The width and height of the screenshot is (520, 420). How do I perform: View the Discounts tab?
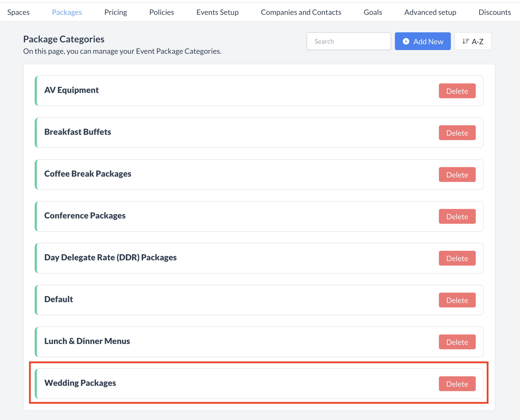click(x=495, y=12)
